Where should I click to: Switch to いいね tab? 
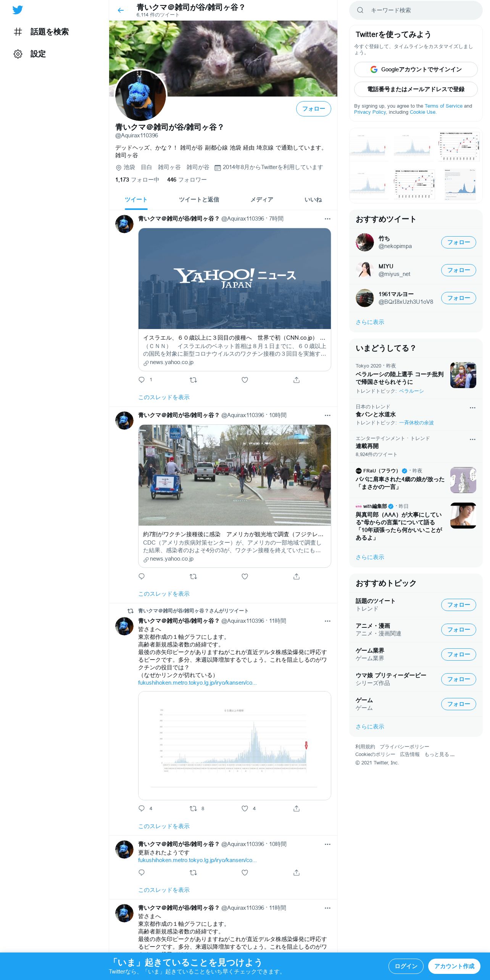click(313, 200)
